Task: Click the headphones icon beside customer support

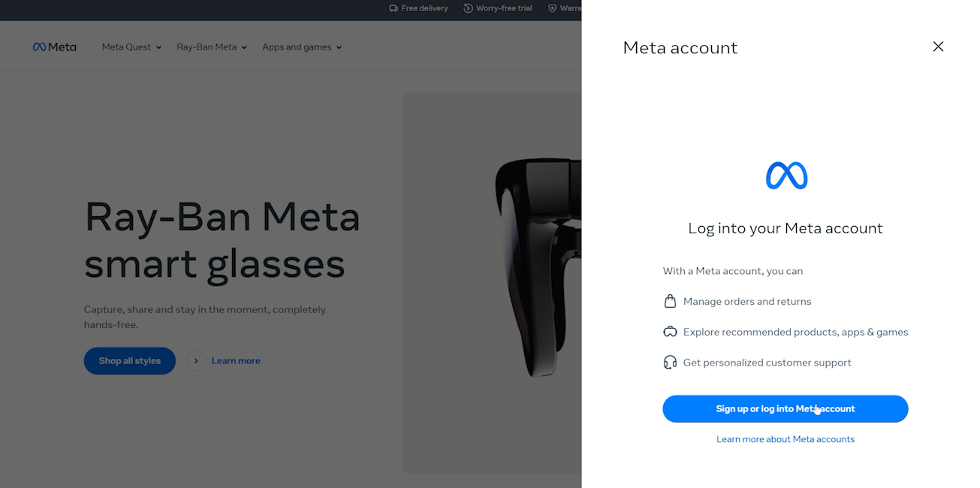Action: 670,363
